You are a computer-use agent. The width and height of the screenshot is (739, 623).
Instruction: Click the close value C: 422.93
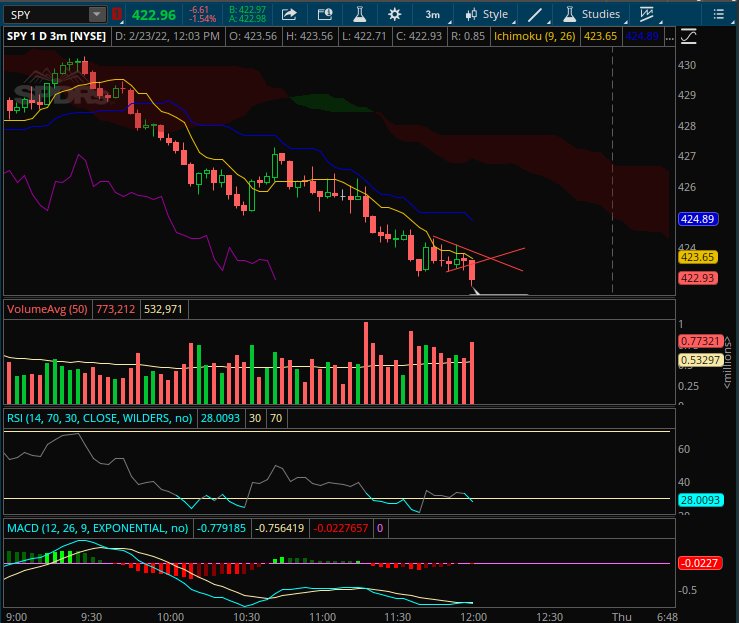(x=419, y=36)
